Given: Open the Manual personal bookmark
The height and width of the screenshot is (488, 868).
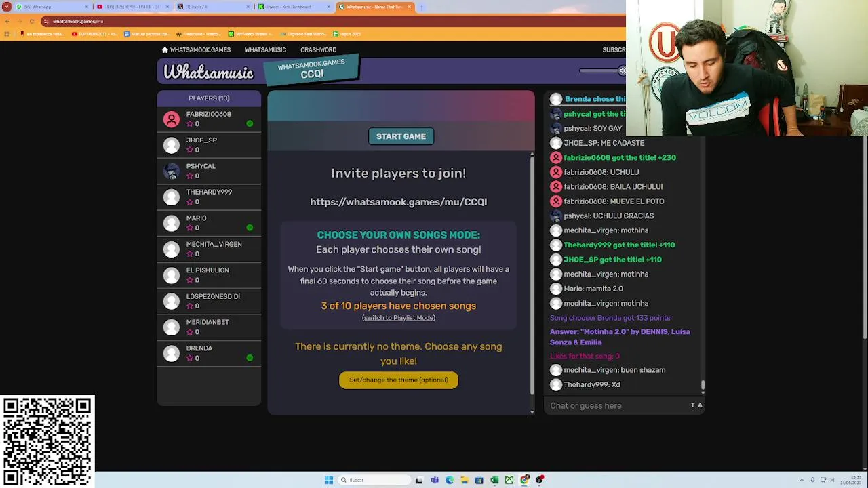Looking at the screenshot, I should pos(147,34).
